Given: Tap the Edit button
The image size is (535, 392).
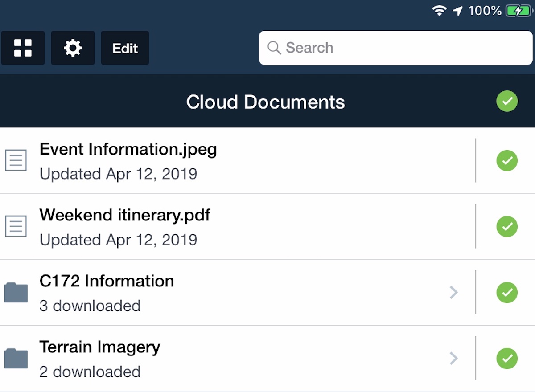Looking at the screenshot, I should click(x=125, y=48).
